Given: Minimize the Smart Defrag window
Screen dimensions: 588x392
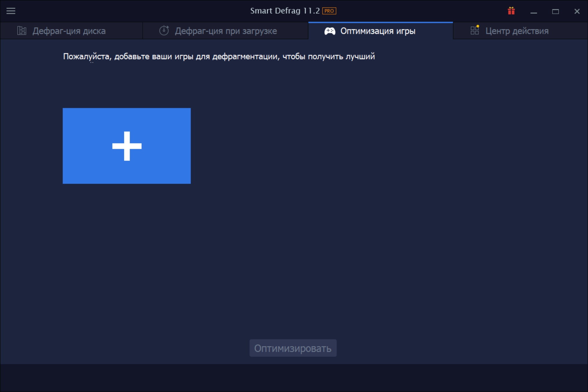Looking at the screenshot, I should click(533, 12).
